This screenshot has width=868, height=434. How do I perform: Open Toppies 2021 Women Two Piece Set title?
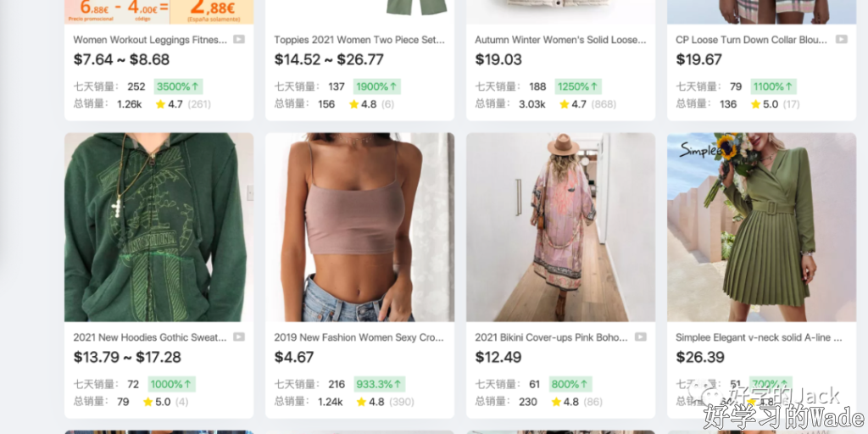click(x=359, y=40)
